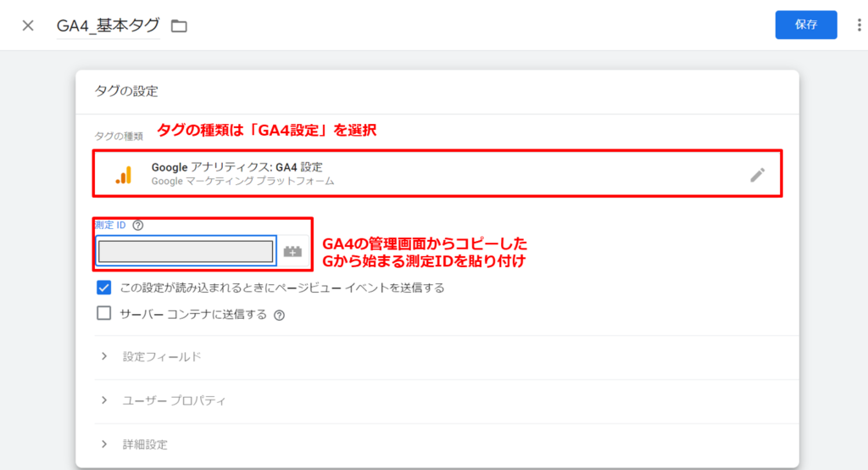Click the タグの種類 label
868x470 pixels.
tap(119, 137)
